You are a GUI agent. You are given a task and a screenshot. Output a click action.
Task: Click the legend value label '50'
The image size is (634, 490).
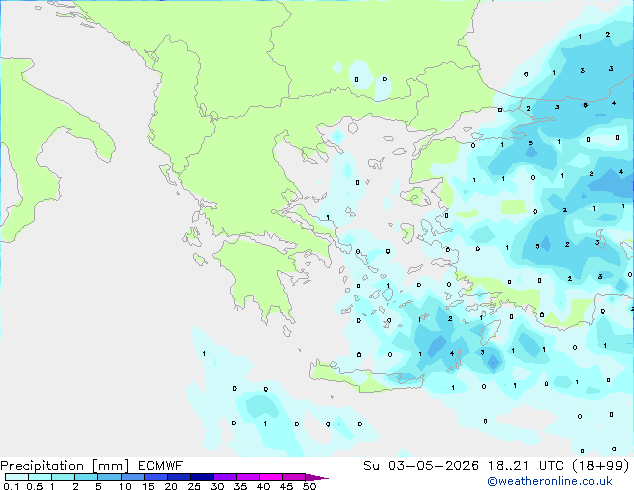click(x=310, y=486)
